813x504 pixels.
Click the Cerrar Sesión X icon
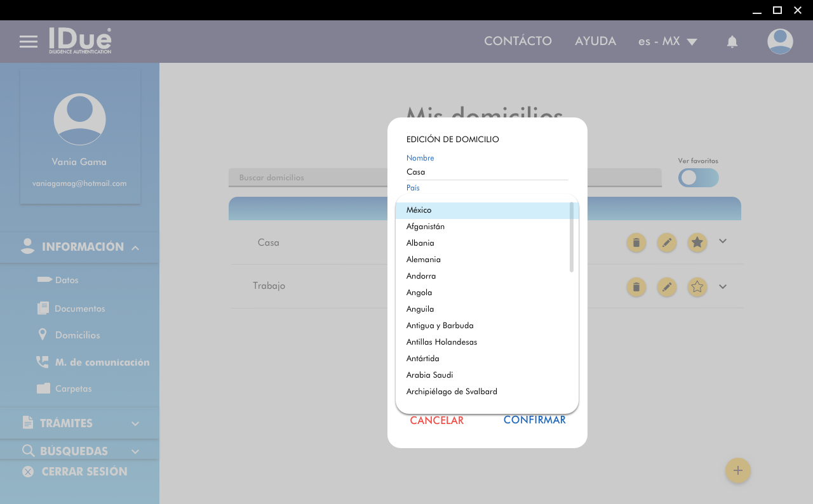[x=28, y=472]
